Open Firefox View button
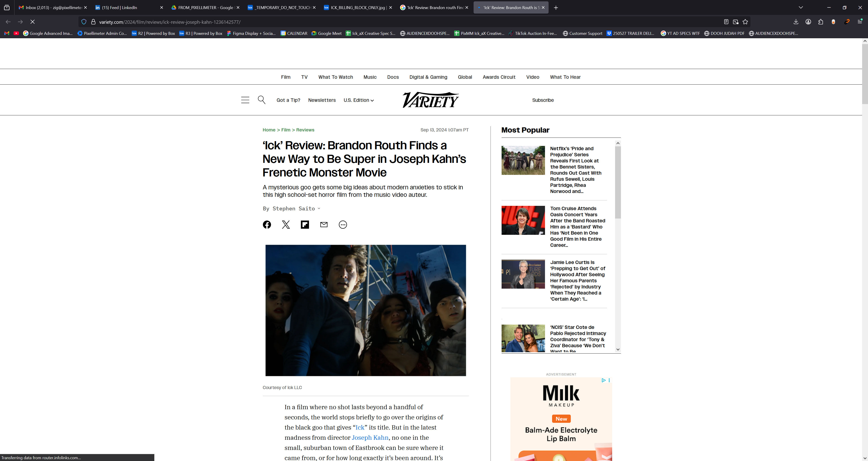 pos(7,7)
